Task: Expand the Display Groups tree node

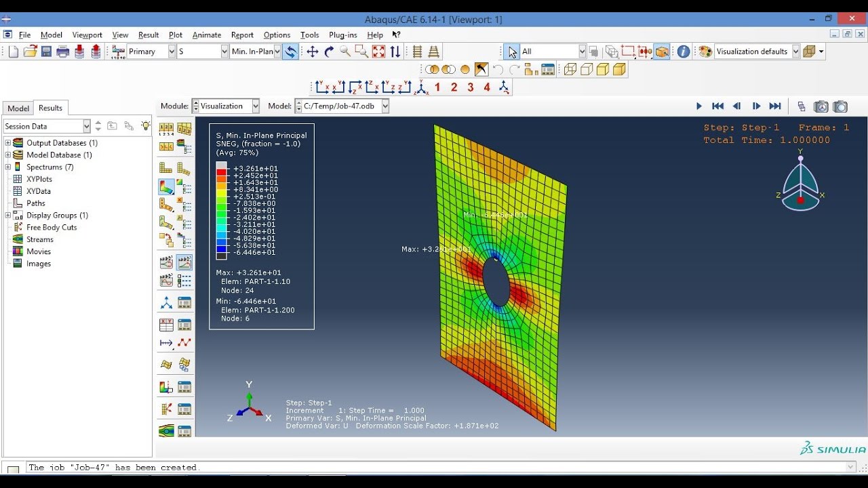Action: coord(8,216)
